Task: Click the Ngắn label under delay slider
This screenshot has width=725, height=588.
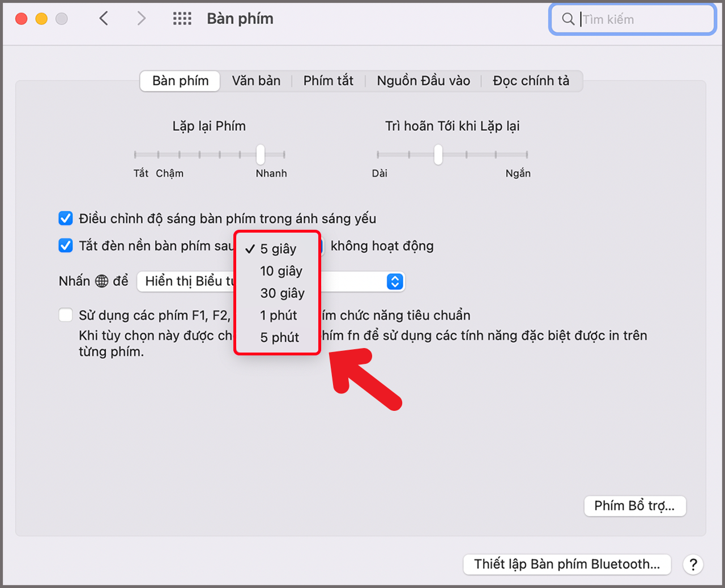Action: coord(518,173)
